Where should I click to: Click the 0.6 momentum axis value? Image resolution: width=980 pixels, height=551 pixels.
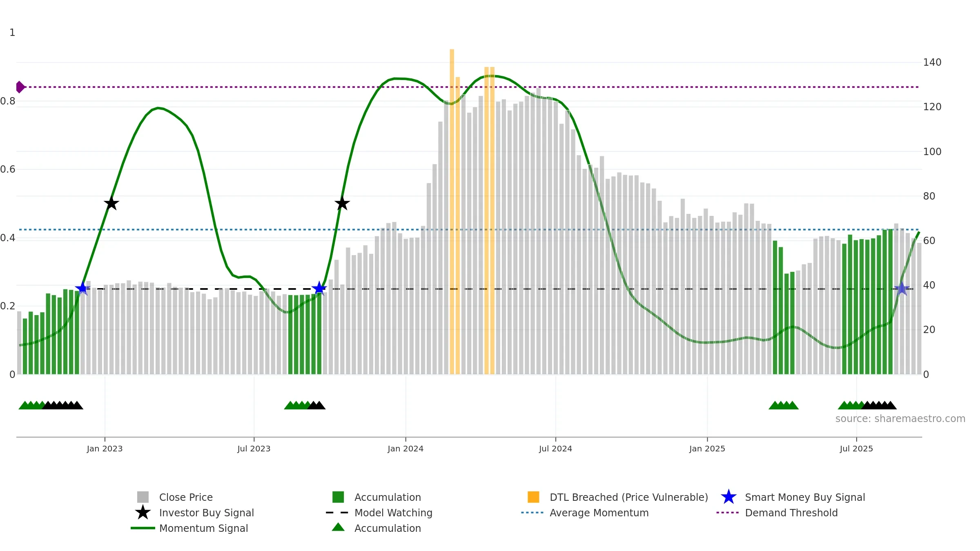pos(8,169)
